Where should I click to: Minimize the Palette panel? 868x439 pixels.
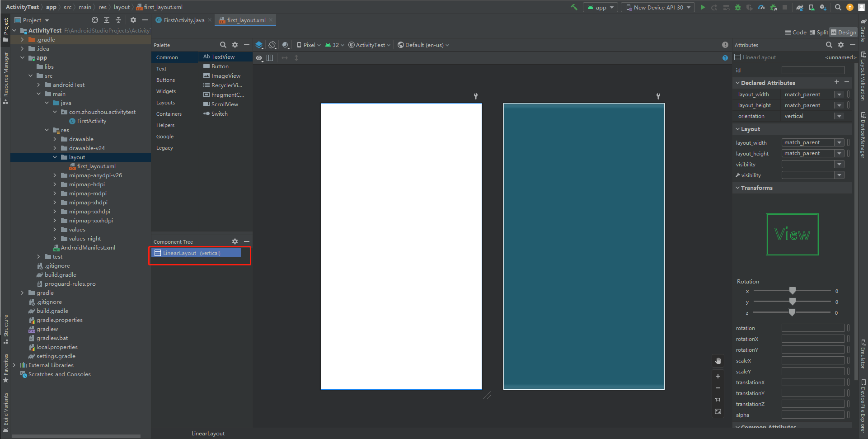[x=247, y=45]
